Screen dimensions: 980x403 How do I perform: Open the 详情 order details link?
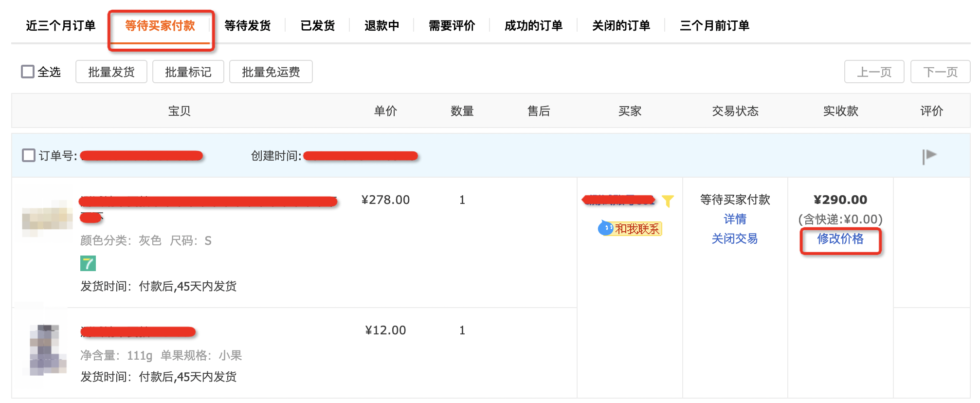pos(735,220)
